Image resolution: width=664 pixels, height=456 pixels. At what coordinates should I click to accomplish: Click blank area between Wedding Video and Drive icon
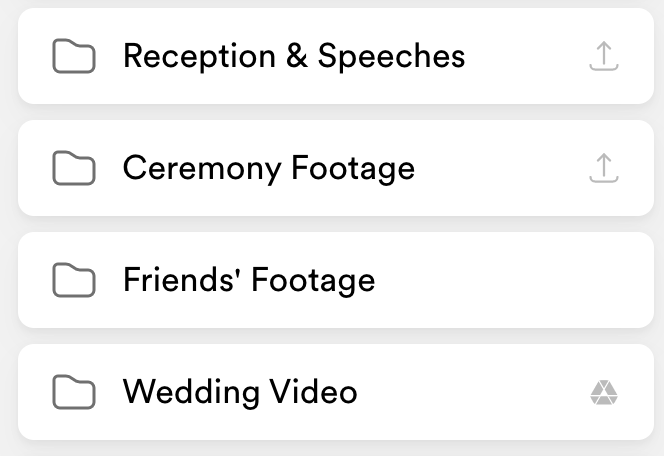coord(470,392)
